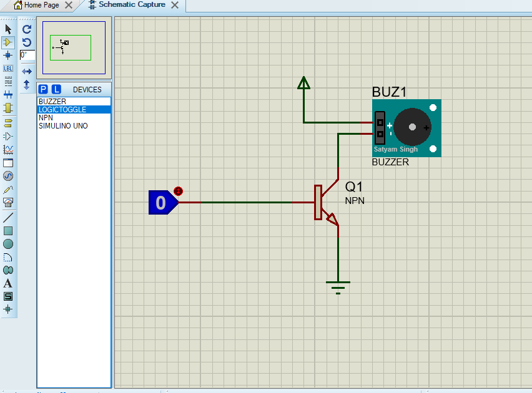Click the X-Mirror flip icon
532x393 pixels.
point(26,70)
